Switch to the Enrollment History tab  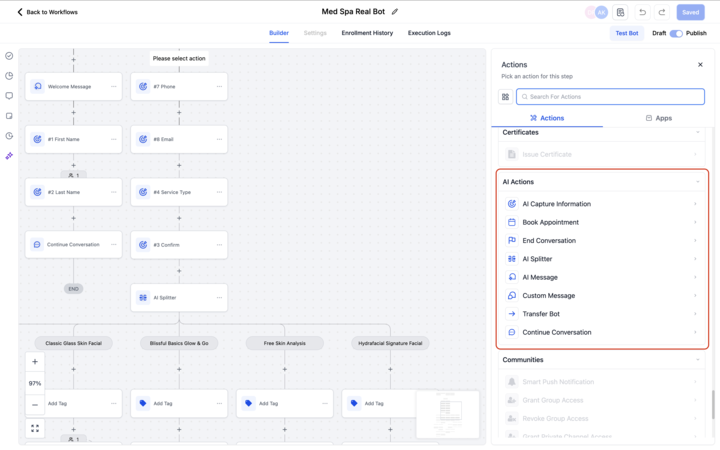point(367,33)
